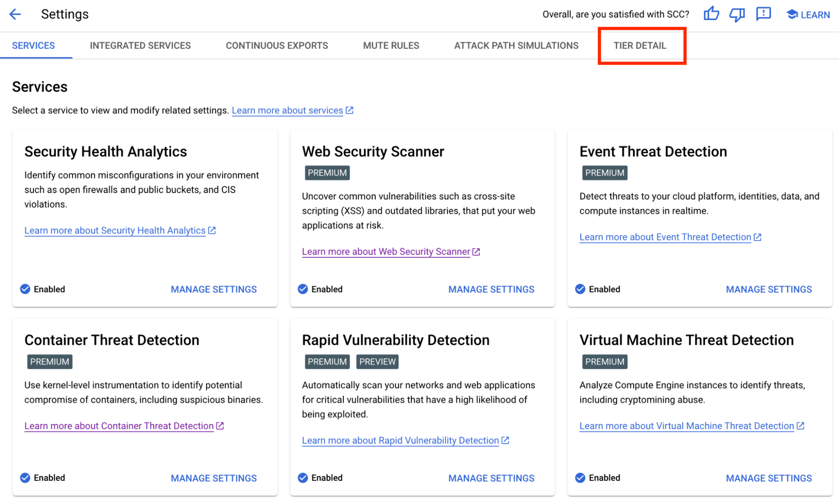Click the thumbs up satisfaction icon

tap(711, 14)
